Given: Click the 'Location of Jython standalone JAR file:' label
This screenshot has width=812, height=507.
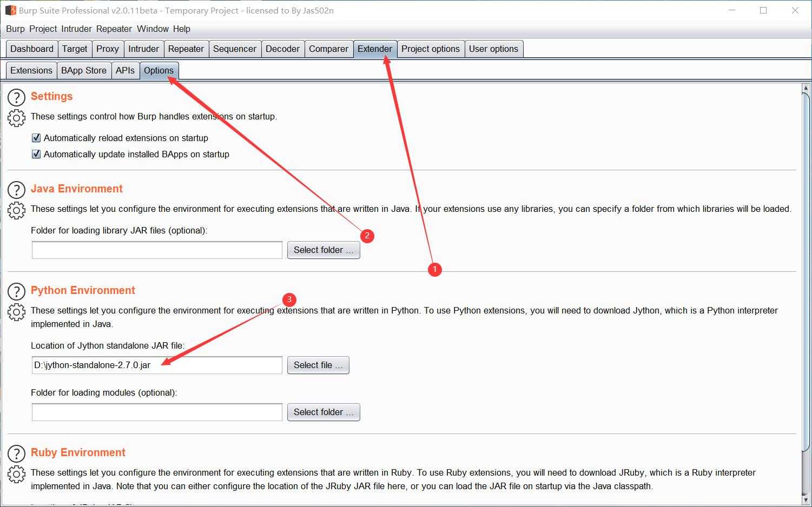Looking at the screenshot, I should 108,345.
